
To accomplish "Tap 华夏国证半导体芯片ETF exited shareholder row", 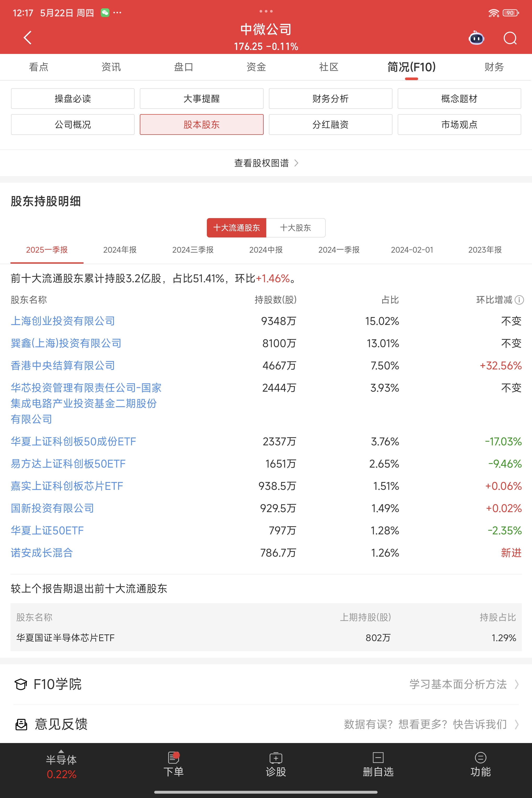I will (x=266, y=638).
